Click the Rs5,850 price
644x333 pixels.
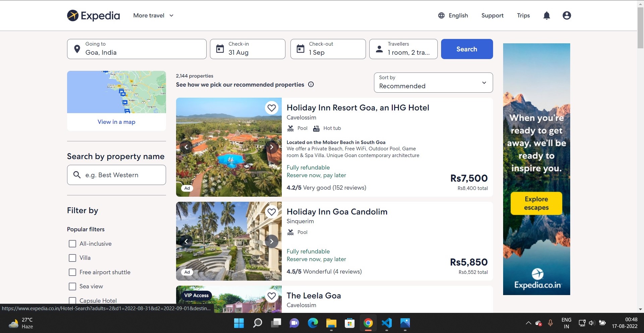point(469,262)
